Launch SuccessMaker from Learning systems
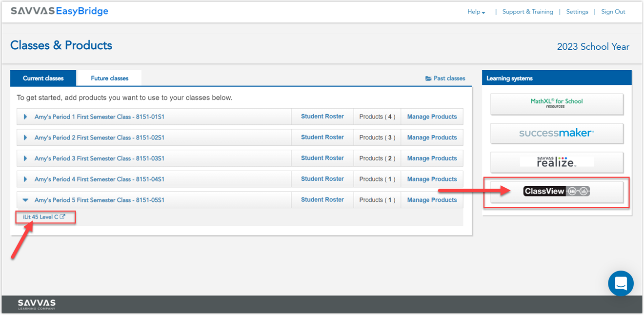Screen dimensions: 644x315 556,133
